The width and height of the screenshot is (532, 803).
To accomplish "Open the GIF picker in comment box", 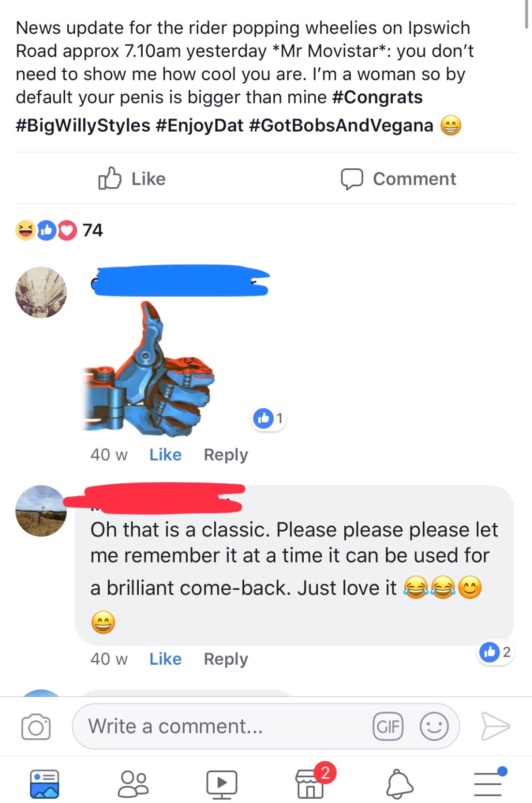I will pos(388,727).
